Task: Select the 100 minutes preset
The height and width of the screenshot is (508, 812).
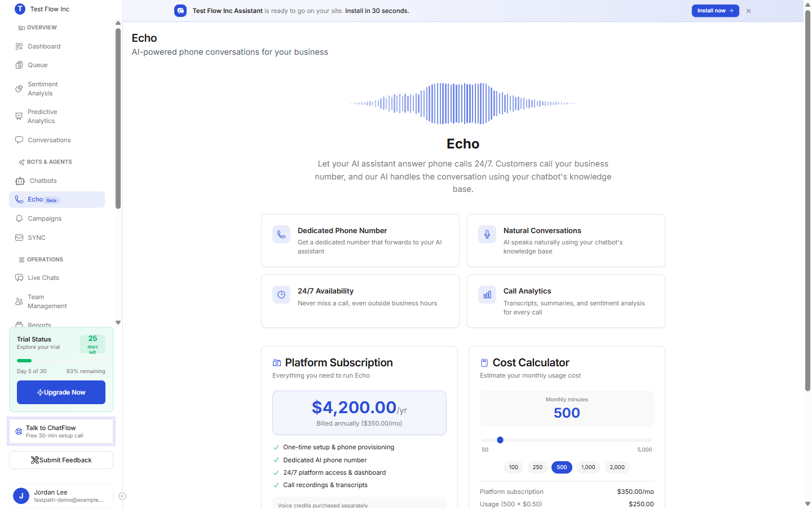Action: click(x=514, y=467)
